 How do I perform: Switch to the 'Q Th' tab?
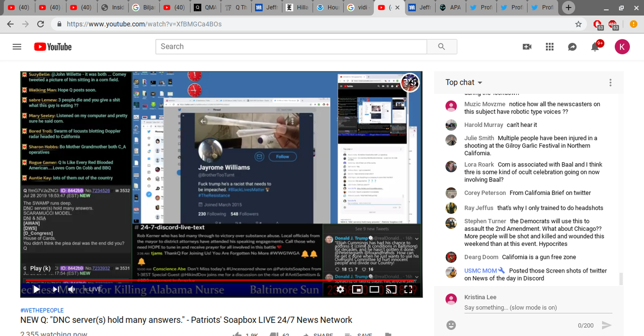pyautogui.click(x=236, y=8)
